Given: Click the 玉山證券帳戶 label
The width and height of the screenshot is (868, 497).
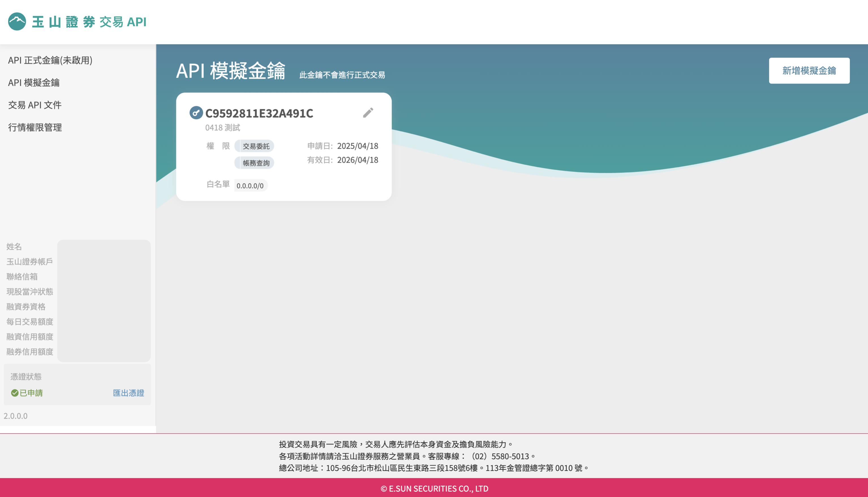Looking at the screenshot, I should (30, 262).
